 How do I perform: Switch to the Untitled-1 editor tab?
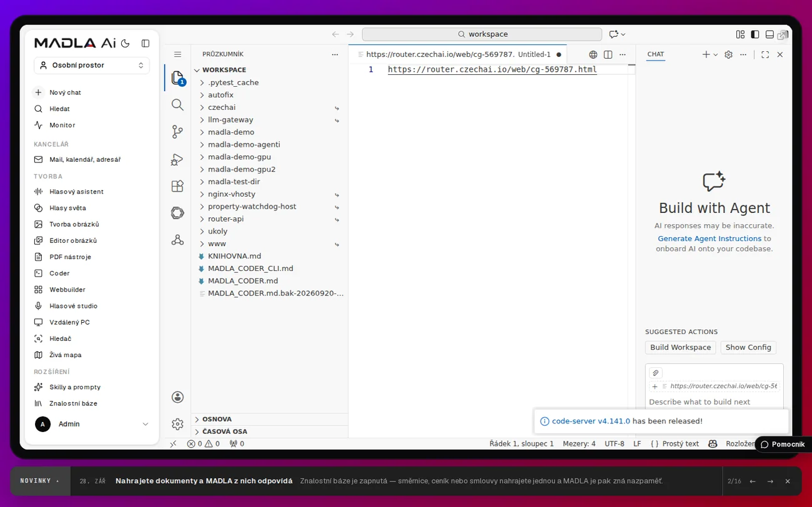click(x=458, y=54)
